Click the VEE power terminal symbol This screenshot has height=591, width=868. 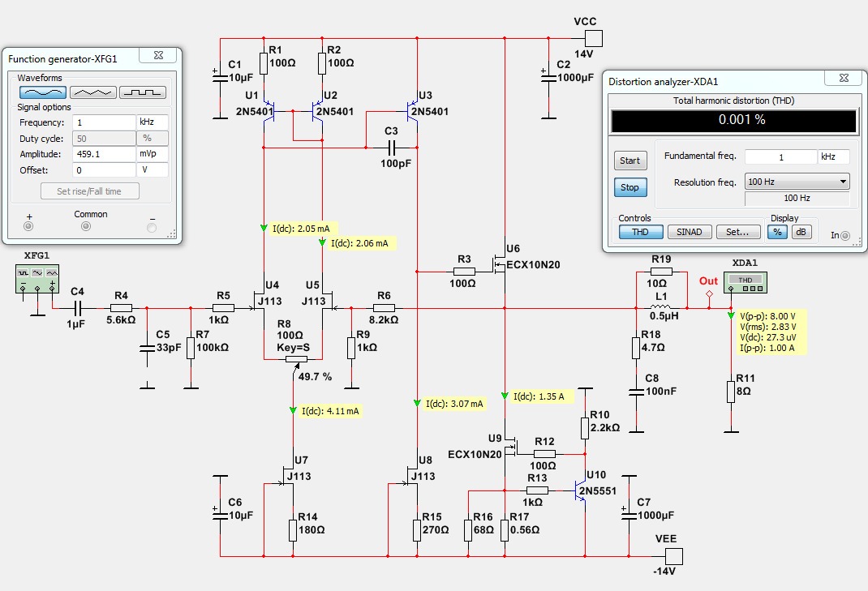point(673,556)
